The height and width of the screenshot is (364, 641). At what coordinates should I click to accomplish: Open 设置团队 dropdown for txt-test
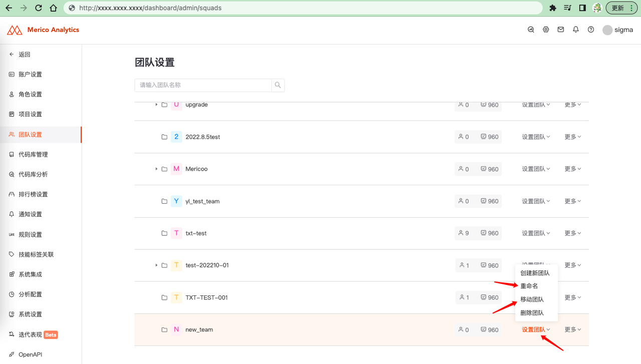536,233
